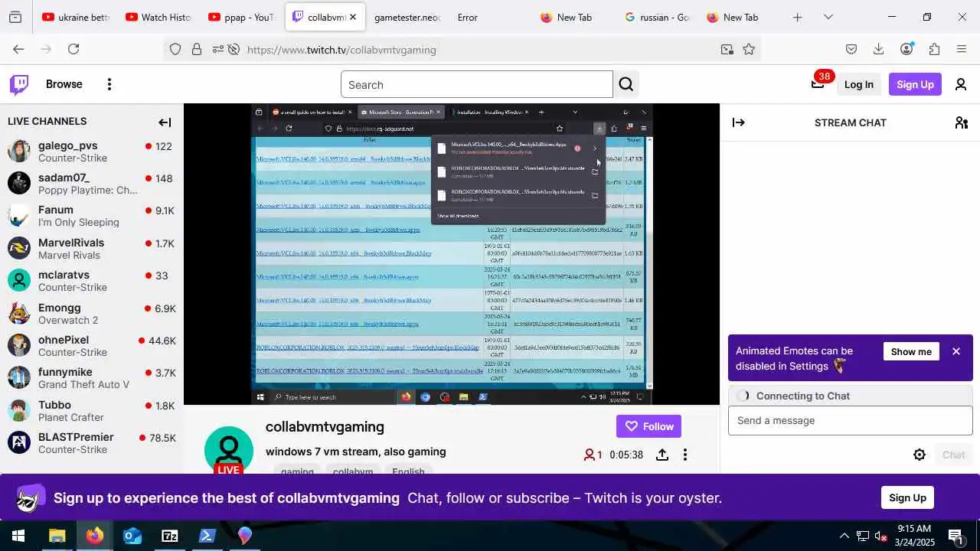Open stream more options below the video

(685, 455)
